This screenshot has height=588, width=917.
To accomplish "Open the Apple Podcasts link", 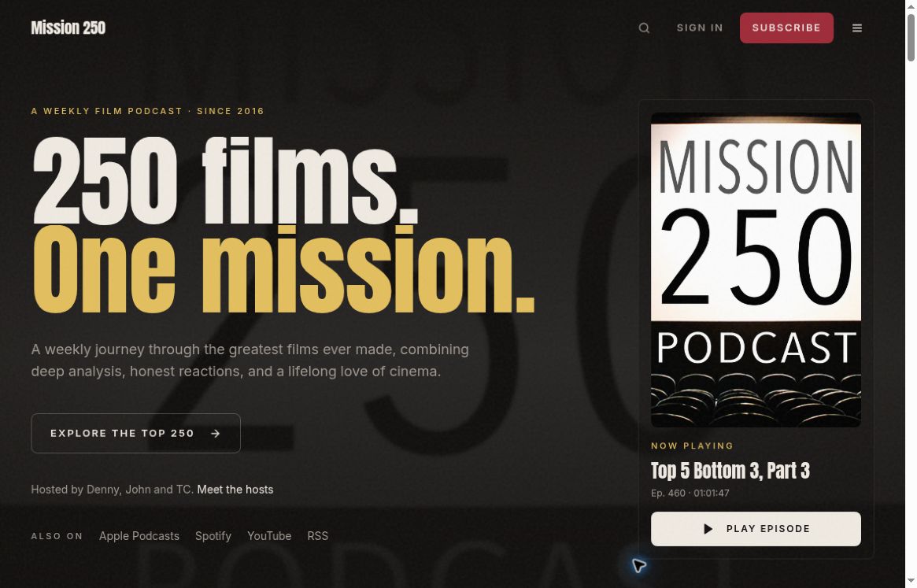I will pyautogui.click(x=139, y=537).
